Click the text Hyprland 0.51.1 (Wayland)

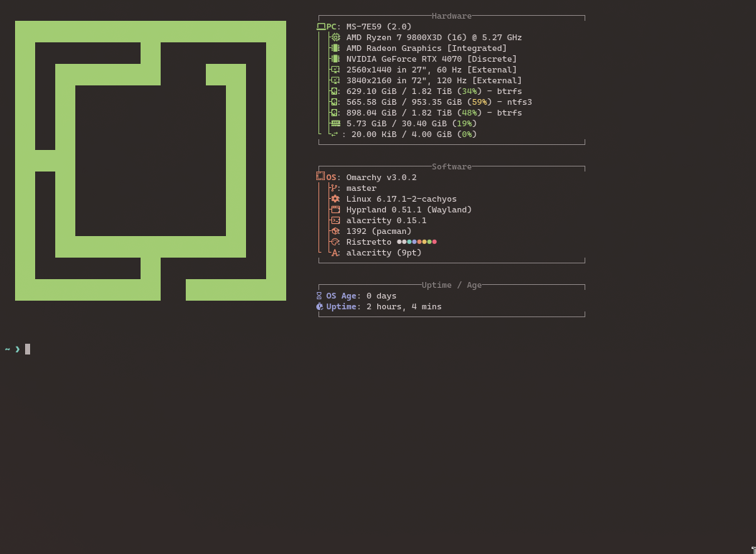(409, 210)
